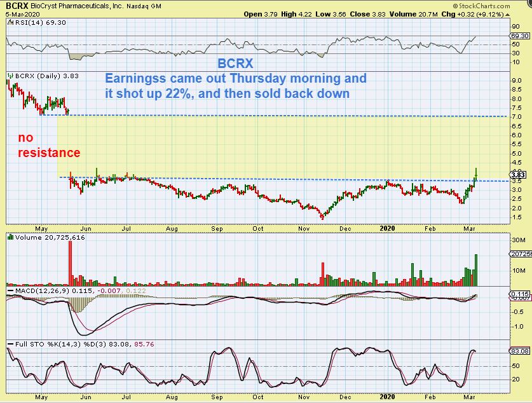The height and width of the screenshot is (403, 532).
Task: Click the Sep label on bottom stochastic axis
Action: coord(217,397)
